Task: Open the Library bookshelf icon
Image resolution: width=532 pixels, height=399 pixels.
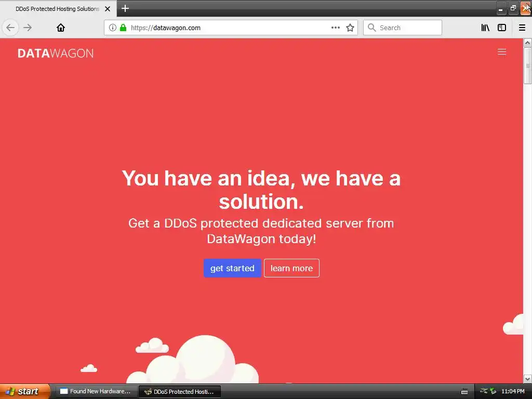Action: click(x=485, y=28)
